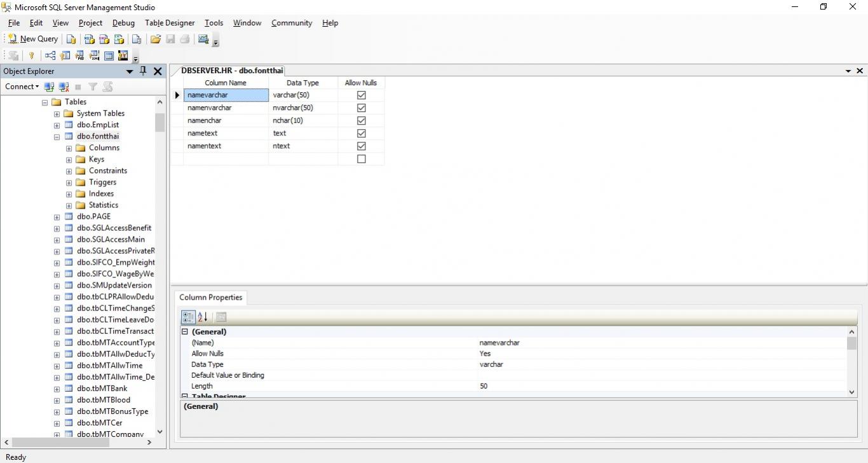Collapse the (General) properties section
The height and width of the screenshot is (463, 868).
pos(185,332)
